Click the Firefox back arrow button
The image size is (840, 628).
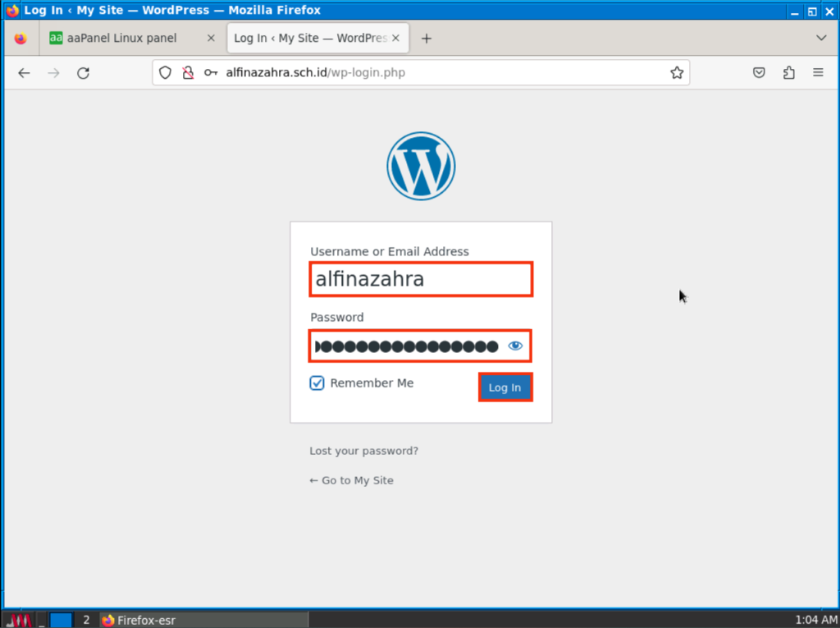[x=24, y=73]
